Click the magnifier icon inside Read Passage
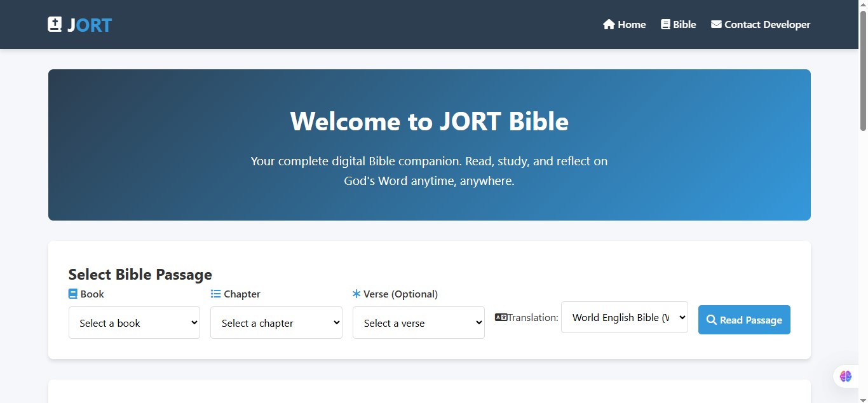 711,320
